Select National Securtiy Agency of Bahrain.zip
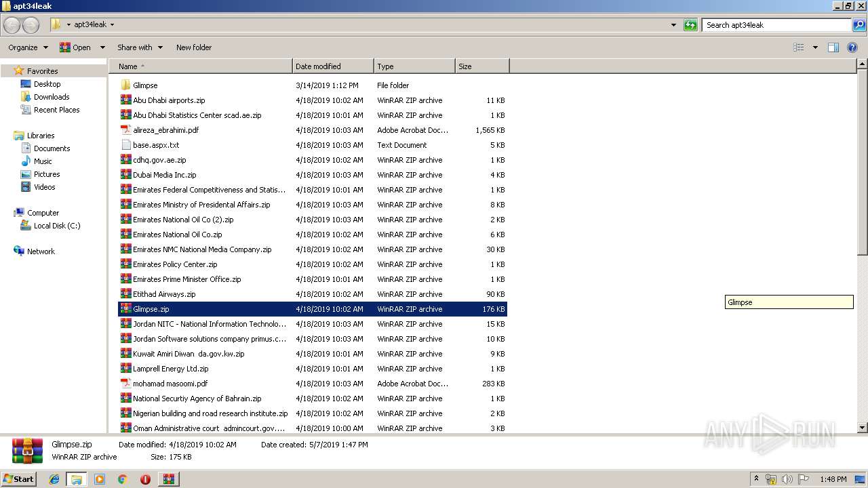Screen dimensions: 868x488 [x=313, y=399]
